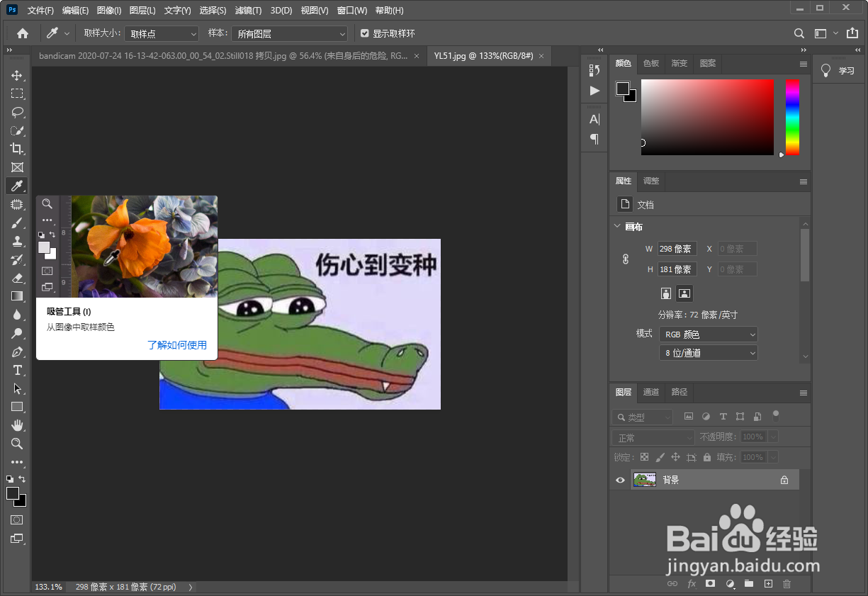Create a new group folder icon
Image resolution: width=868 pixels, height=596 pixels.
[749, 584]
